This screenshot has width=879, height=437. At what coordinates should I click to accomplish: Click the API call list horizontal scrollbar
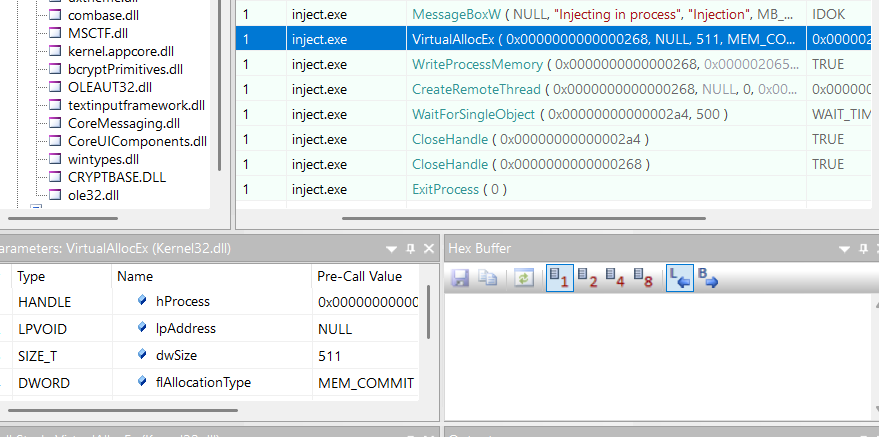pyautogui.click(x=540, y=217)
